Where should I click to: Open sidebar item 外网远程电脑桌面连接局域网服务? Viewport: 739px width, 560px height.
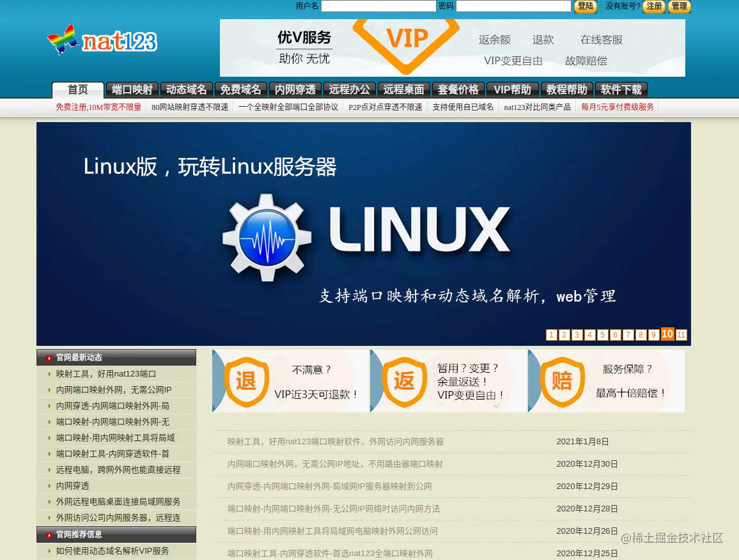tap(118, 502)
